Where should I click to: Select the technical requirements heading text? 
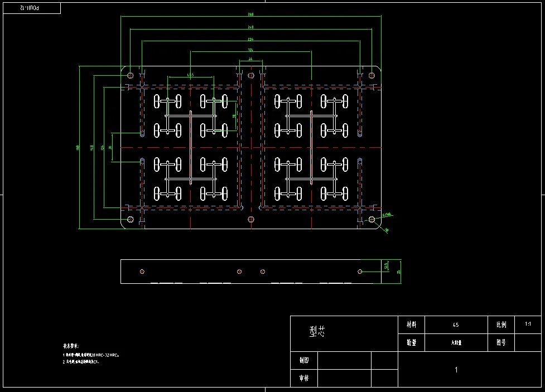coord(71,346)
